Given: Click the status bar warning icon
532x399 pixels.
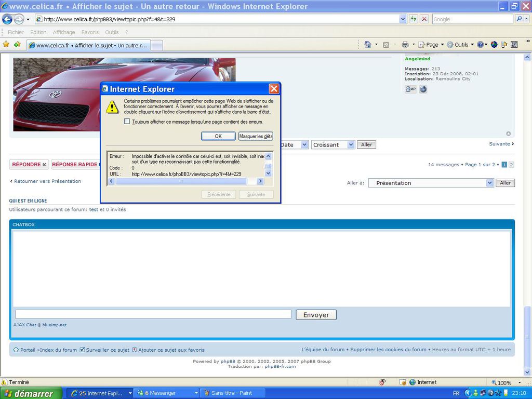Looking at the screenshot, I should 4,382.
